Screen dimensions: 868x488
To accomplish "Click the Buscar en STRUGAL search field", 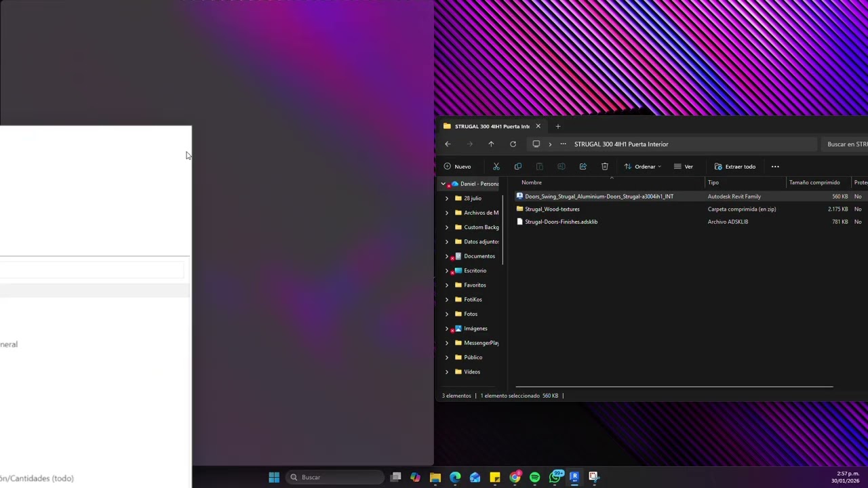I will [846, 144].
